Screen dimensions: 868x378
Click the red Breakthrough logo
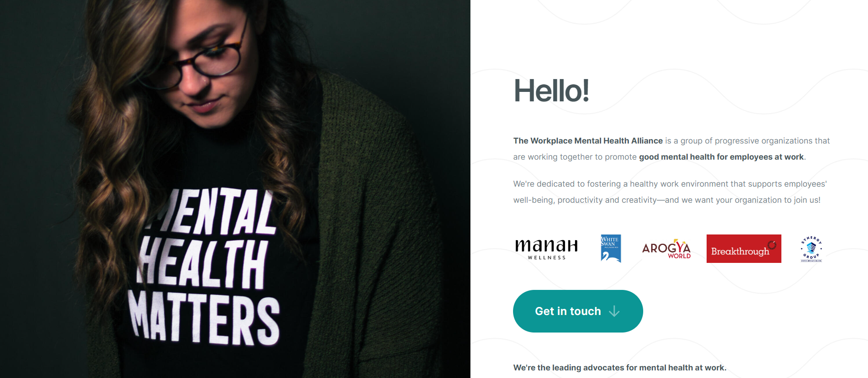(744, 249)
